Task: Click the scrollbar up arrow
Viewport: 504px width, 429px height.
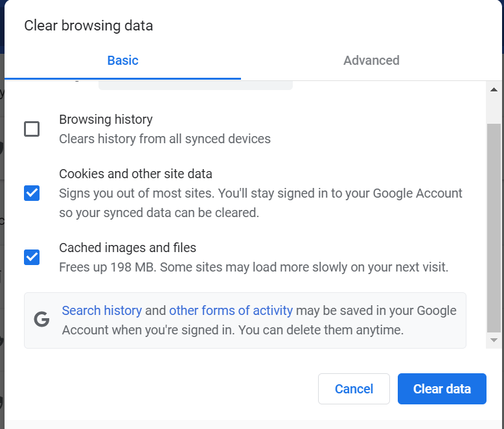Action: point(494,89)
